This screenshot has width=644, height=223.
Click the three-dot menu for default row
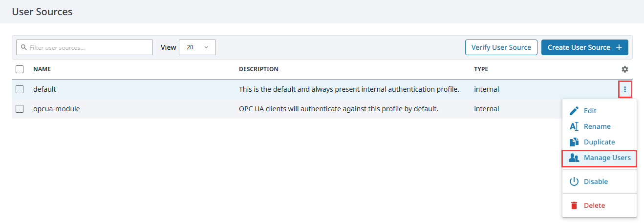pyautogui.click(x=624, y=89)
